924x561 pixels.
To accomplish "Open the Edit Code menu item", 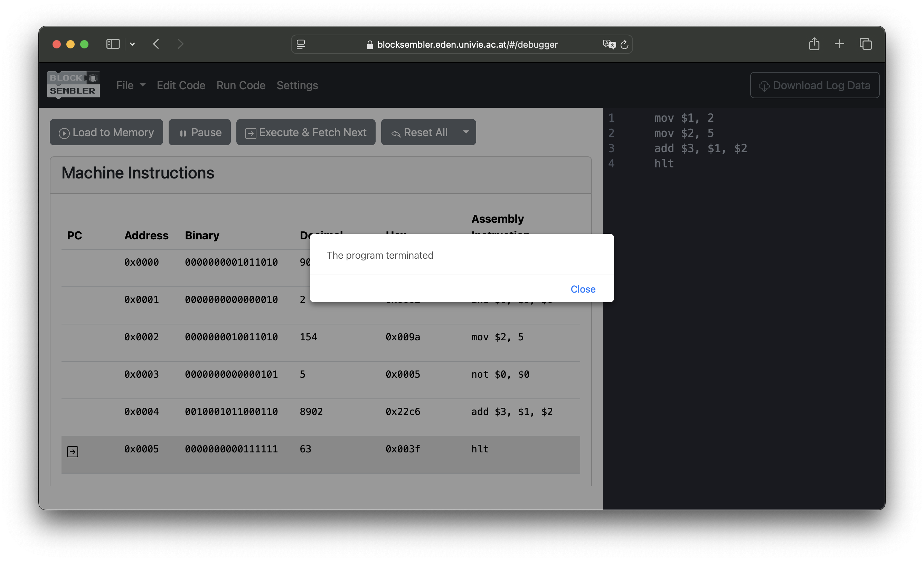I will [x=181, y=85].
